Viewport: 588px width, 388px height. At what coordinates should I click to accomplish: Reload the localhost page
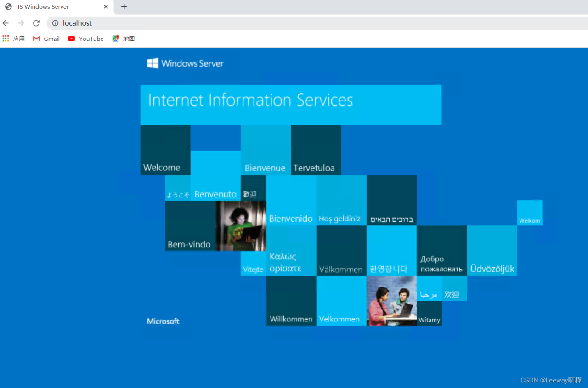point(36,23)
